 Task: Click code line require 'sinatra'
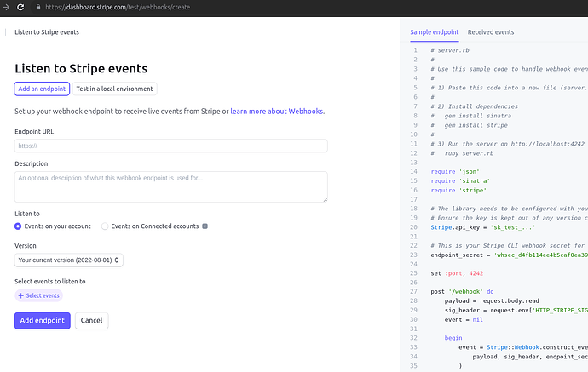coord(460,181)
